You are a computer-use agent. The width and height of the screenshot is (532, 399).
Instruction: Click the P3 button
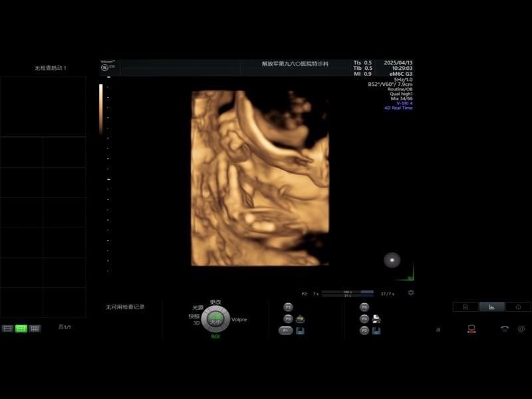288,319
